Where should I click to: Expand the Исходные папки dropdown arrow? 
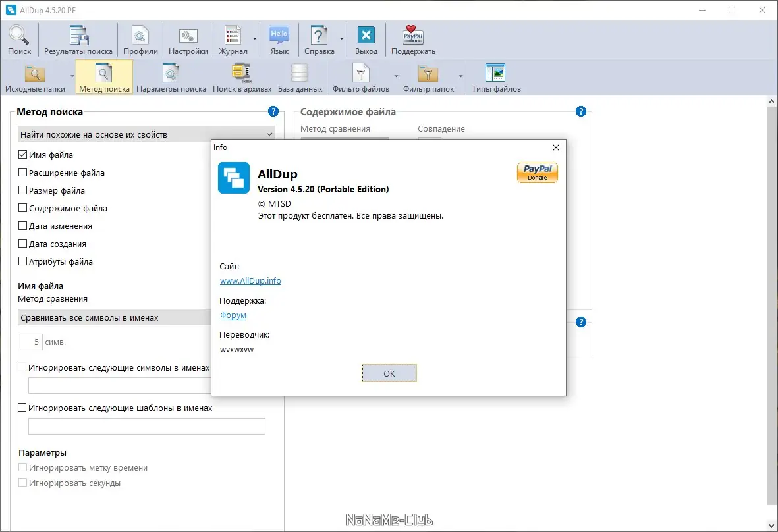(72, 76)
